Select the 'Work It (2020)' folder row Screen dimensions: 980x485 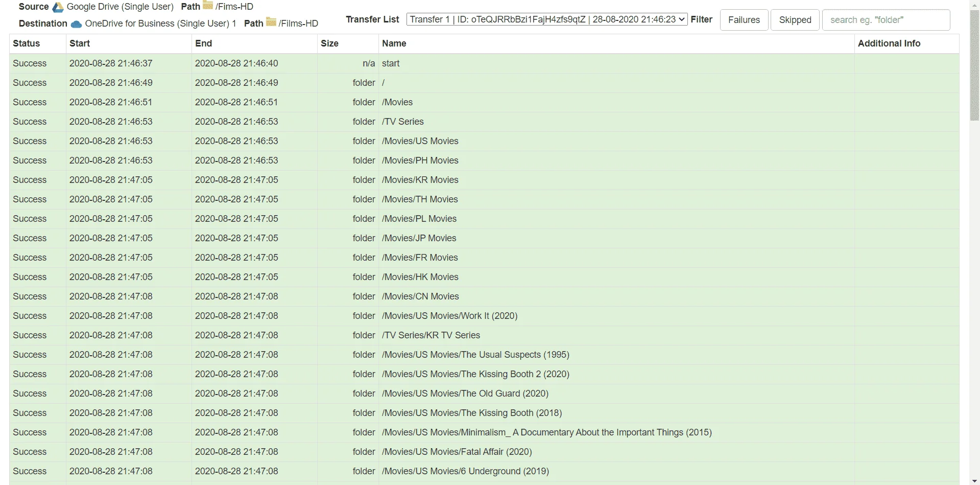(x=484, y=316)
